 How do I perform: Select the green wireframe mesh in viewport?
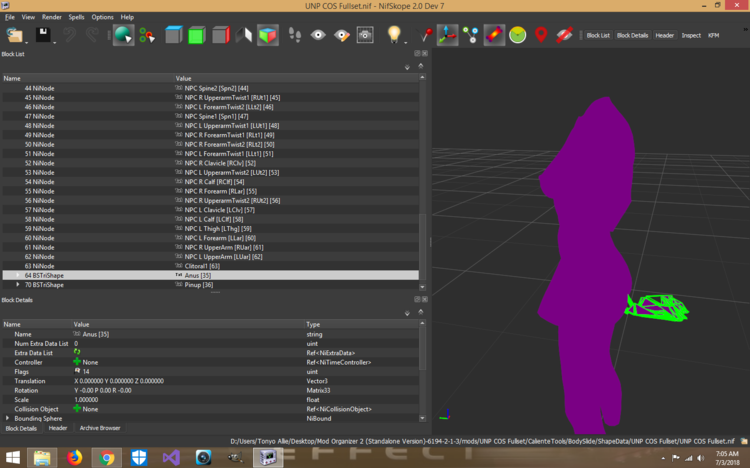click(657, 308)
